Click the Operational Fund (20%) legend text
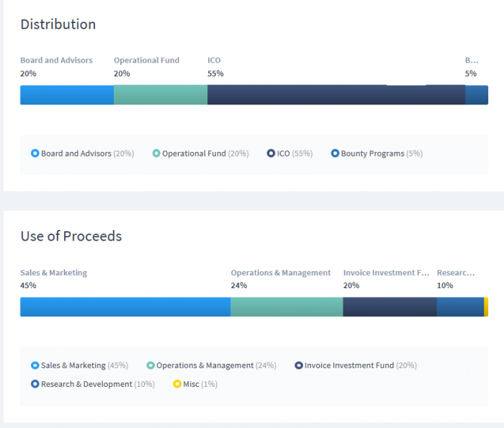The image size is (504, 428). click(x=205, y=153)
